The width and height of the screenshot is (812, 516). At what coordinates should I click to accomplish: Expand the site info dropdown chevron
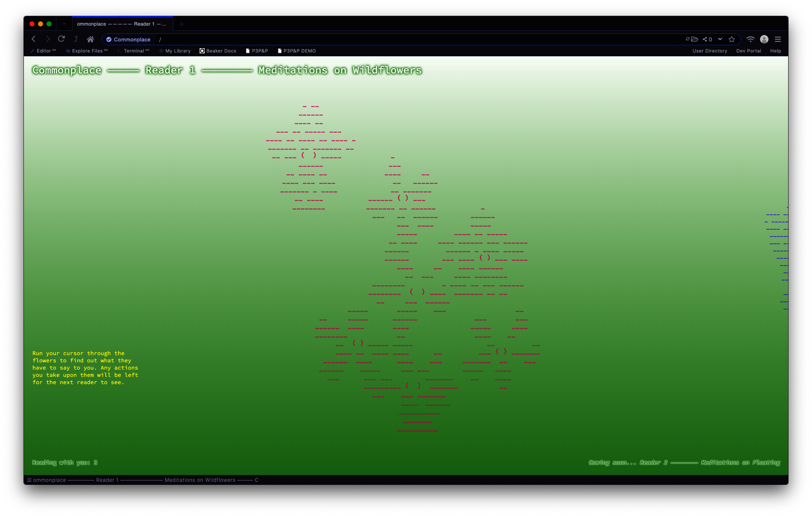[x=720, y=39]
